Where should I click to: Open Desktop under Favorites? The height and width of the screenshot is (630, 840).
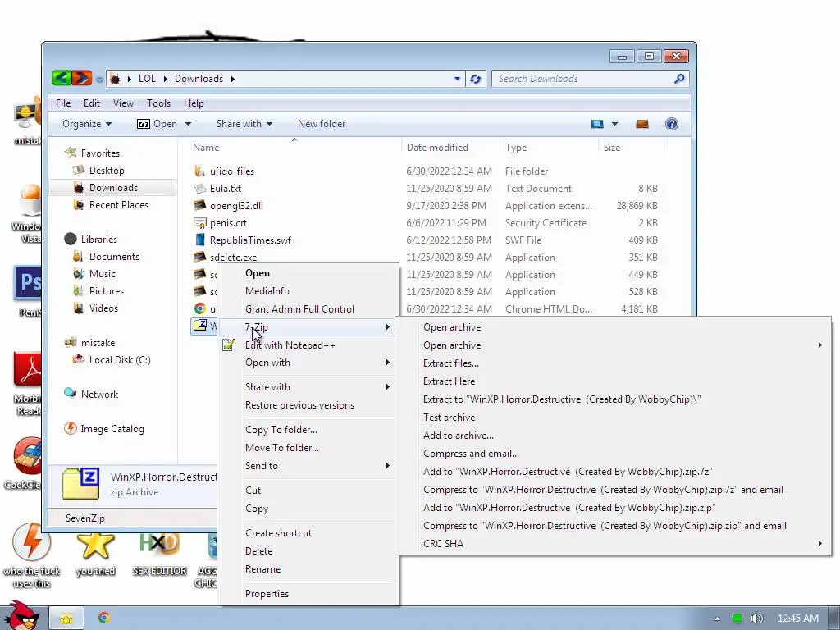[x=107, y=171]
